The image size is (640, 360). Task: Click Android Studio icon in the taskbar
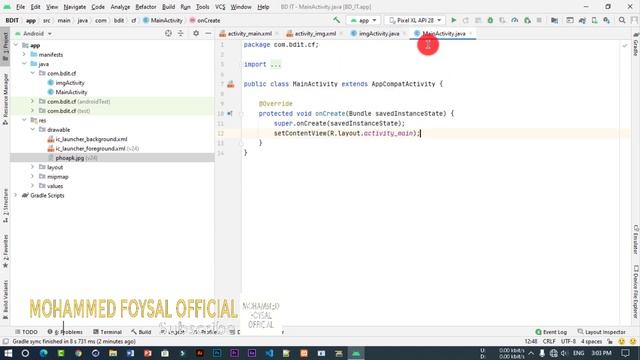click(x=356, y=353)
